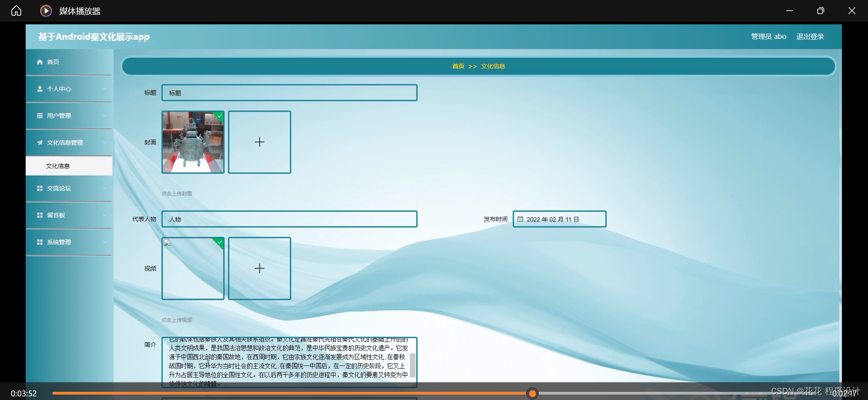Open the 交流论坛 sidebar menu

pyautogui.click(x=69, y=188)
